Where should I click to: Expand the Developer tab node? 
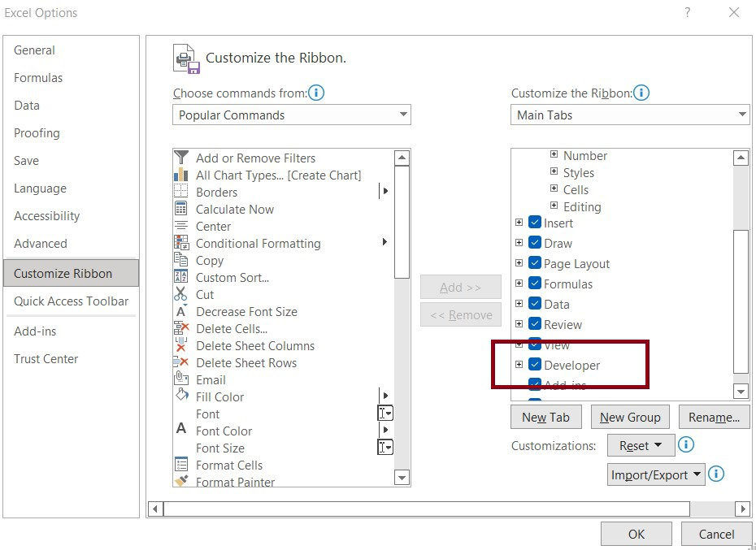coord(519,364)
